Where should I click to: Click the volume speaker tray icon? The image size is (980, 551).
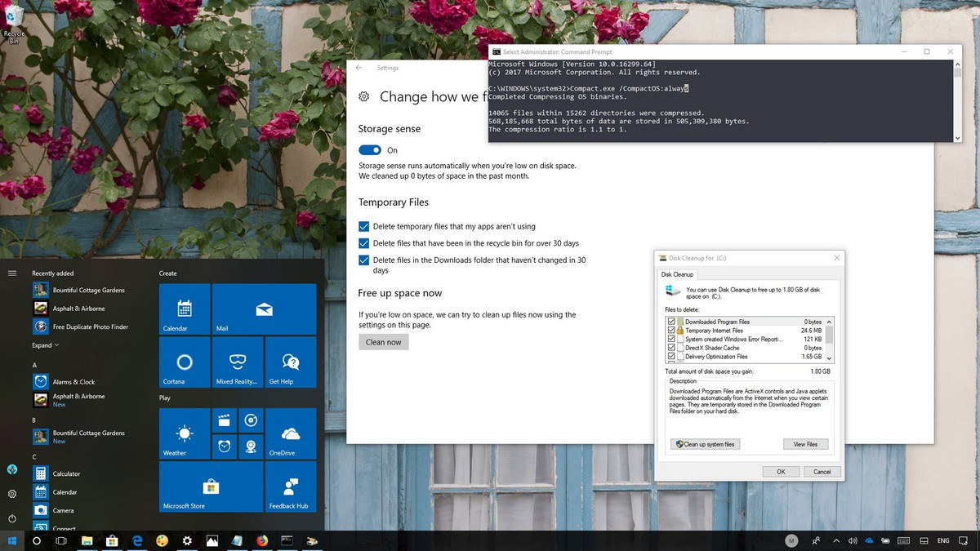point(852,540)
